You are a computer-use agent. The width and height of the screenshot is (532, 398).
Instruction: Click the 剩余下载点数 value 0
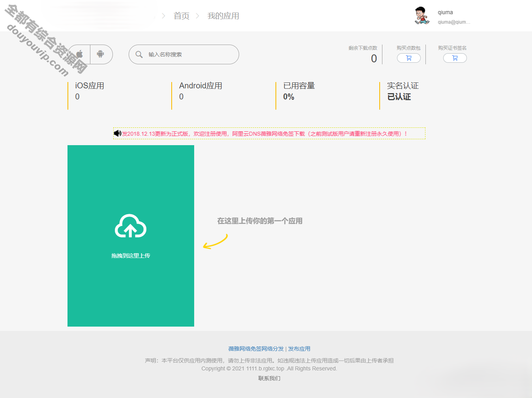(374, 59)
